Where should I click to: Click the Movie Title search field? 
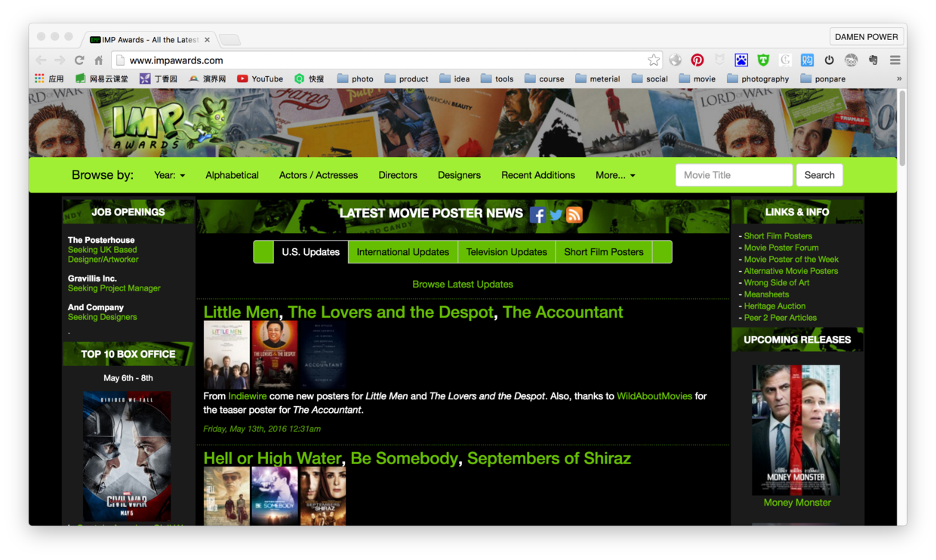click(x=734, y=175)
